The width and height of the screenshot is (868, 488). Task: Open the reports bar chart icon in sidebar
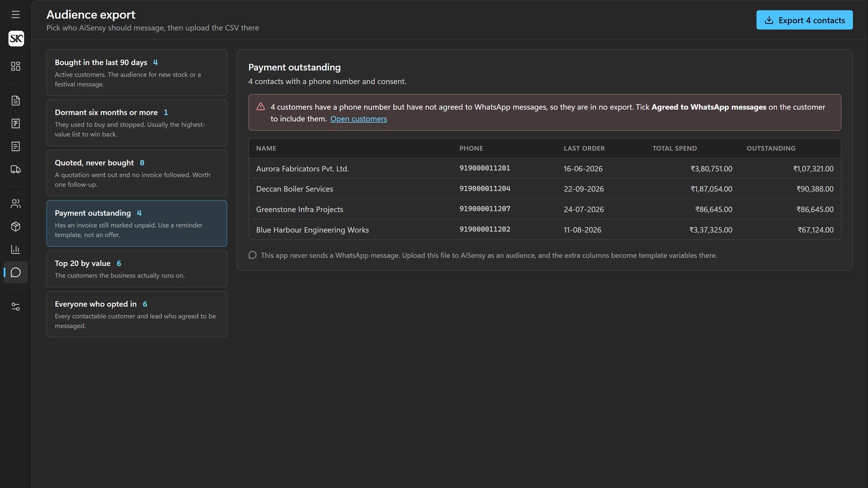click(16, 249)
